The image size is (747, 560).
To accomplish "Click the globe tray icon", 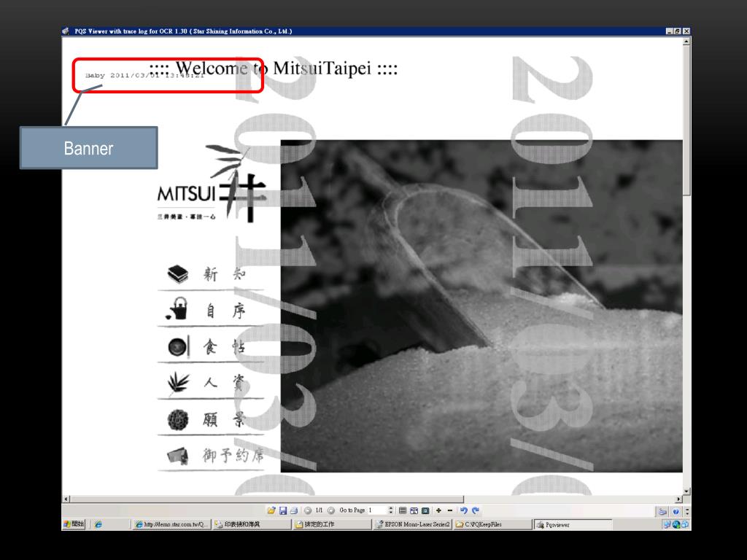I will coord(676,525).
